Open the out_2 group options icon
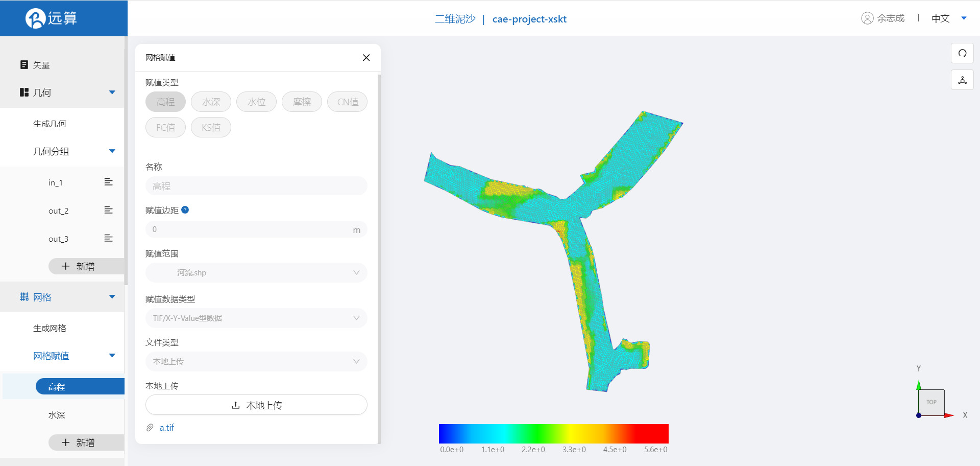 click(108, 210)
